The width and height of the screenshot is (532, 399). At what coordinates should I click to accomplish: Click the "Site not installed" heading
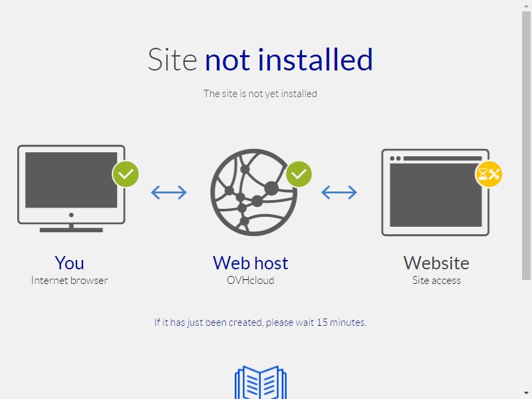click(260, 60)
